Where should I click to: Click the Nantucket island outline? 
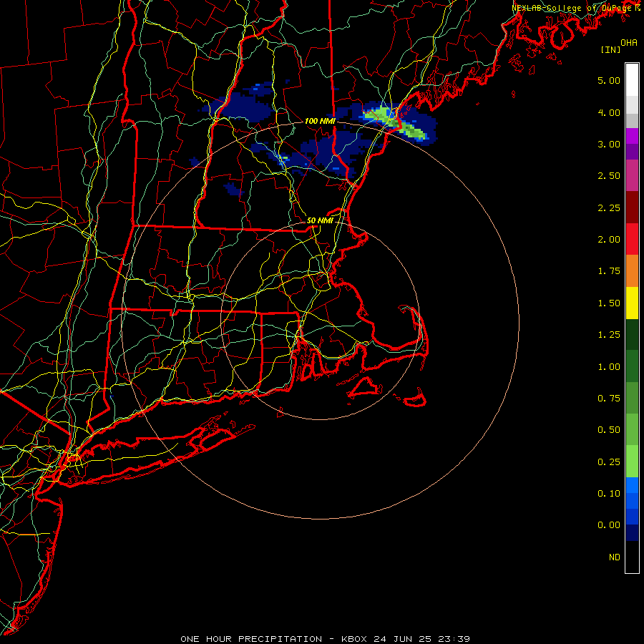(416, 399)
